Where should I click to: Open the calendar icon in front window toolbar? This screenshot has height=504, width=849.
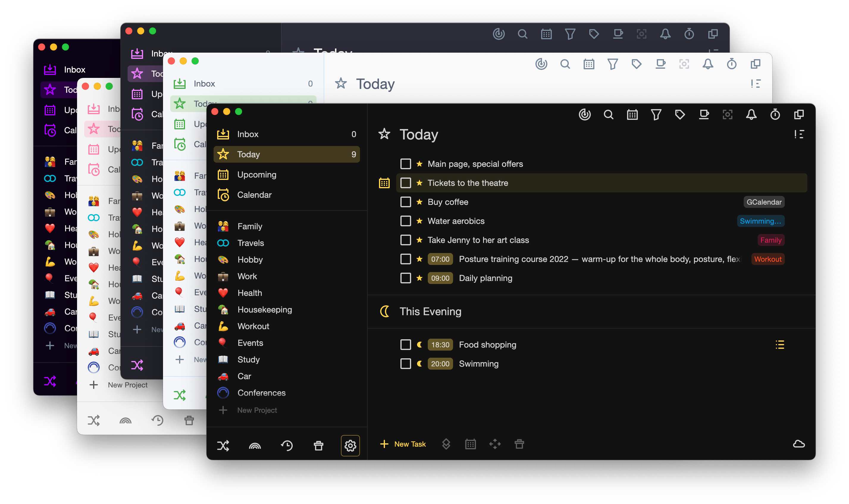point(632,114)
